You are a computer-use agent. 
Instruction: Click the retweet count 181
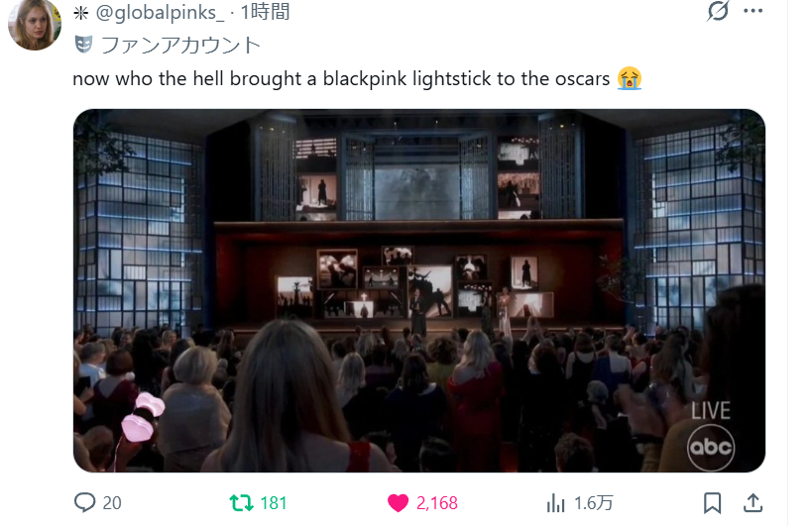(x=274, y=503)
